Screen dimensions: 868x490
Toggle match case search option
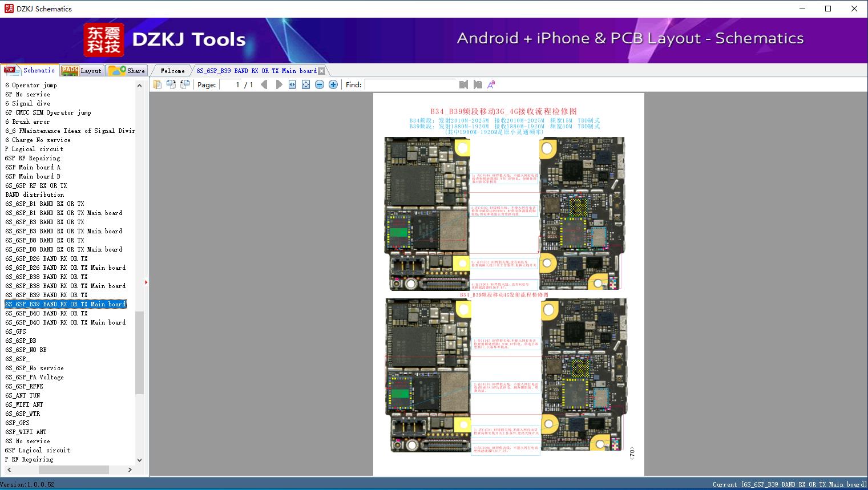pos(491,84)
